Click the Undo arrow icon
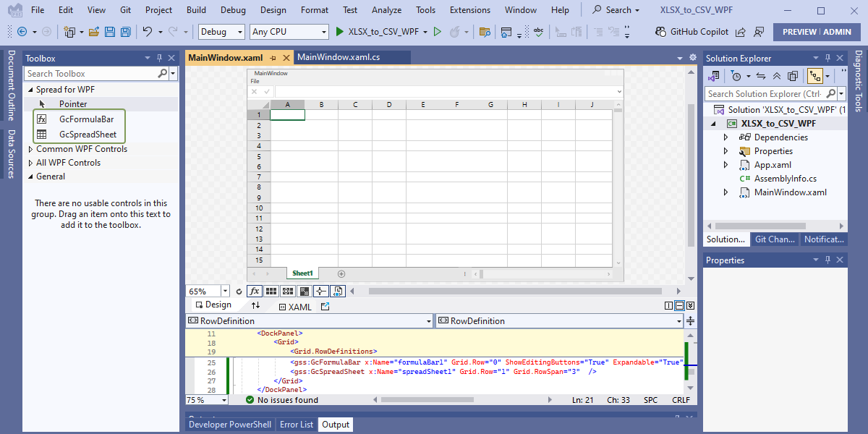The image size is (868, 434). [x=147, y=32]
